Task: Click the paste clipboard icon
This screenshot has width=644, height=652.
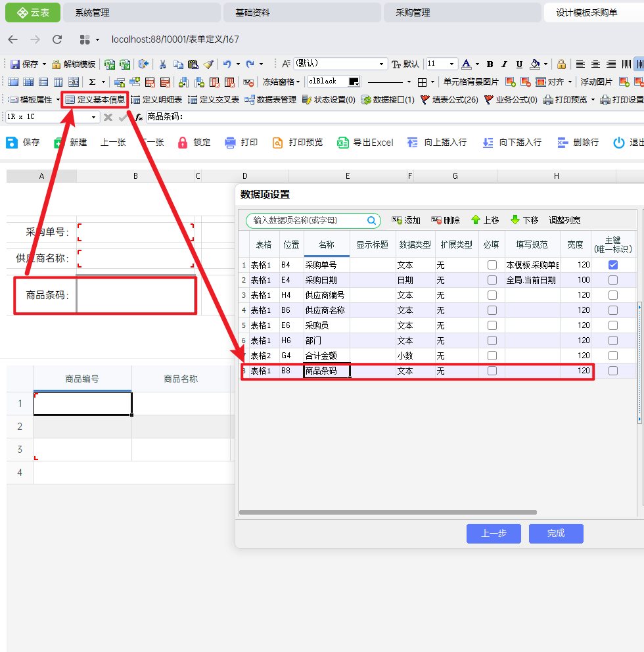Action: coord(193,64)
